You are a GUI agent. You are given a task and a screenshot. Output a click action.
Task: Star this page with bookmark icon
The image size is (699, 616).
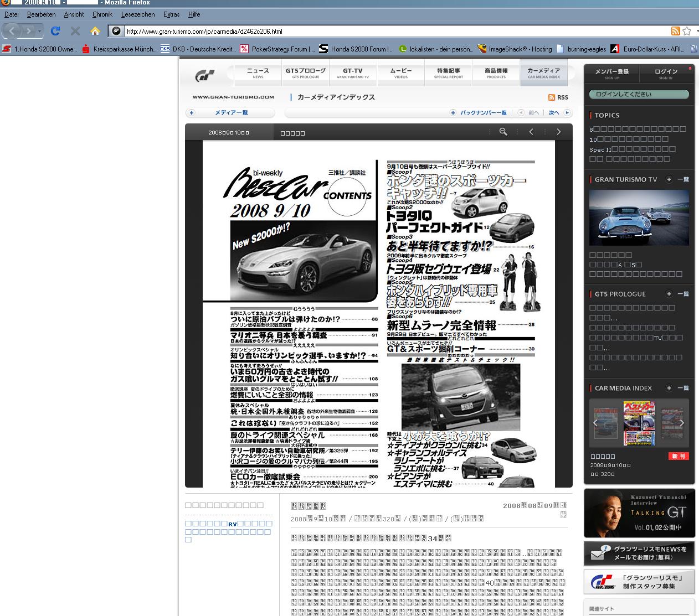tap(687, 31)
